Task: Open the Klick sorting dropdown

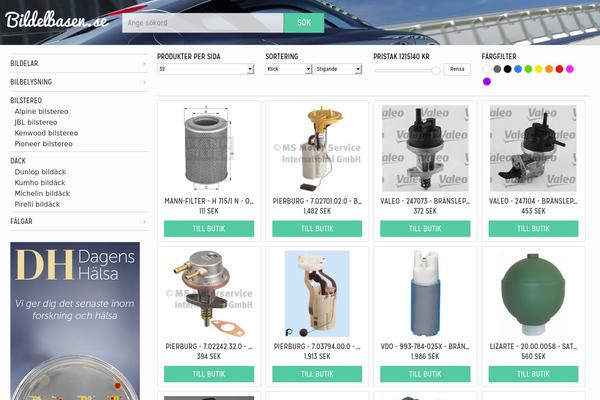Action: (289, 69)
